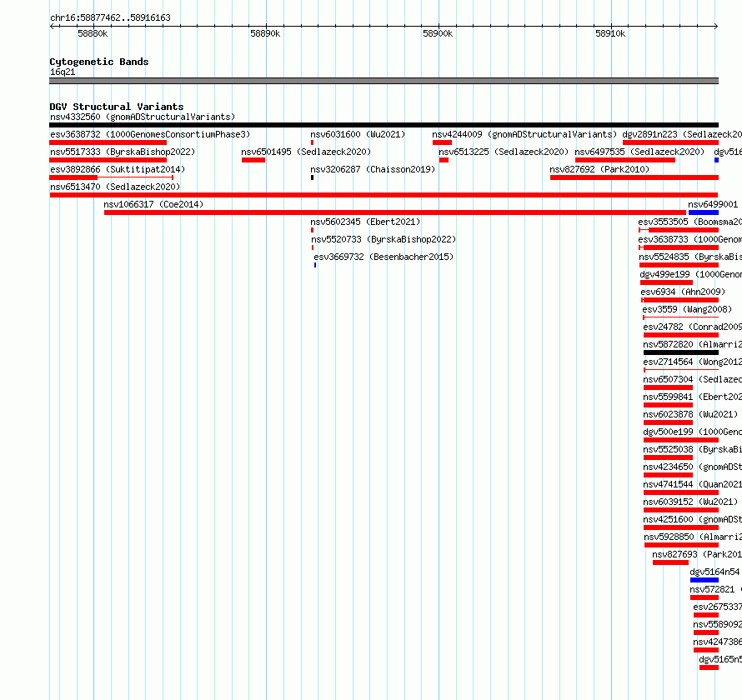Click the esv3638733 variant label
The height and width of the screenshot is (700, 742).
coord(690,239)
